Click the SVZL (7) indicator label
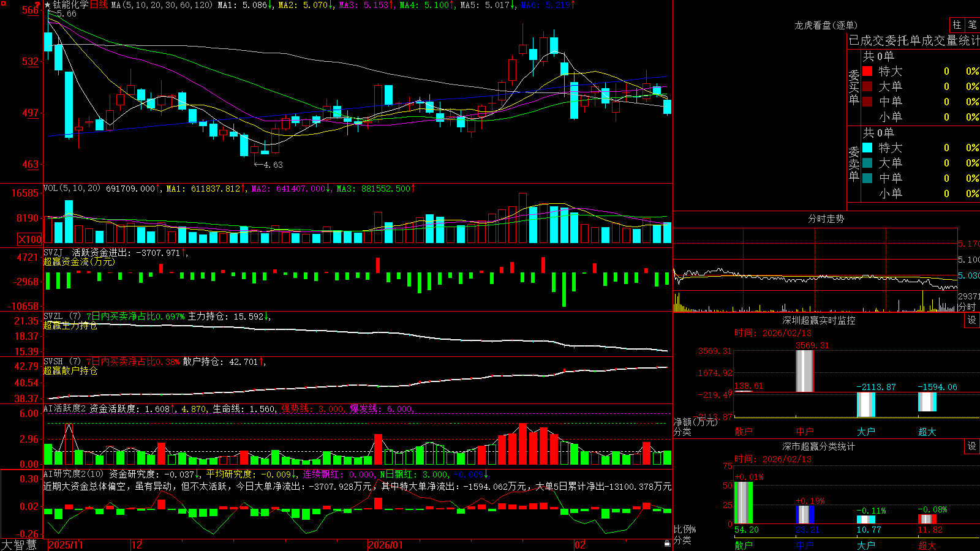The image size is (980, 551). 62,317
